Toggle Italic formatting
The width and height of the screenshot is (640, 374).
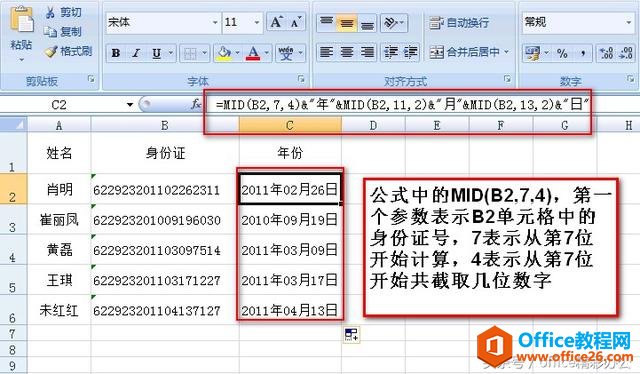[x=136, y=53]
